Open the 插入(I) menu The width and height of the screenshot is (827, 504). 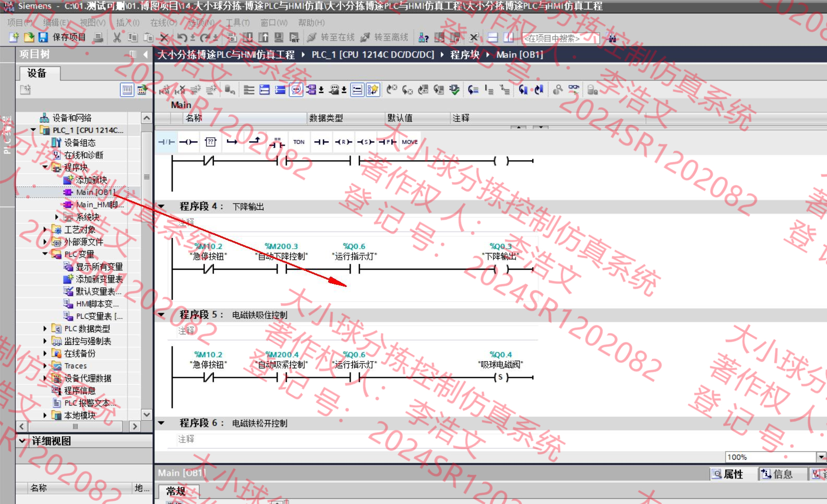pyautogui.click(x=128, y=22)
